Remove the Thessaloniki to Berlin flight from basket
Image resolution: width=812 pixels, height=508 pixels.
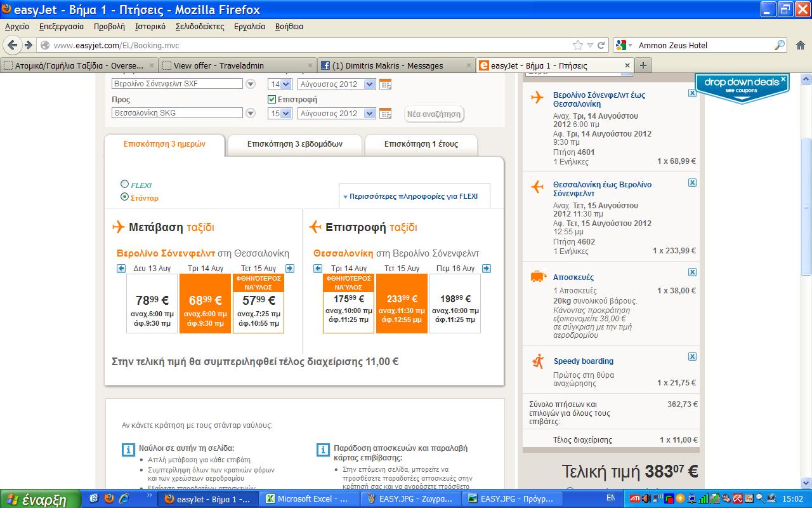pos(692,182)
